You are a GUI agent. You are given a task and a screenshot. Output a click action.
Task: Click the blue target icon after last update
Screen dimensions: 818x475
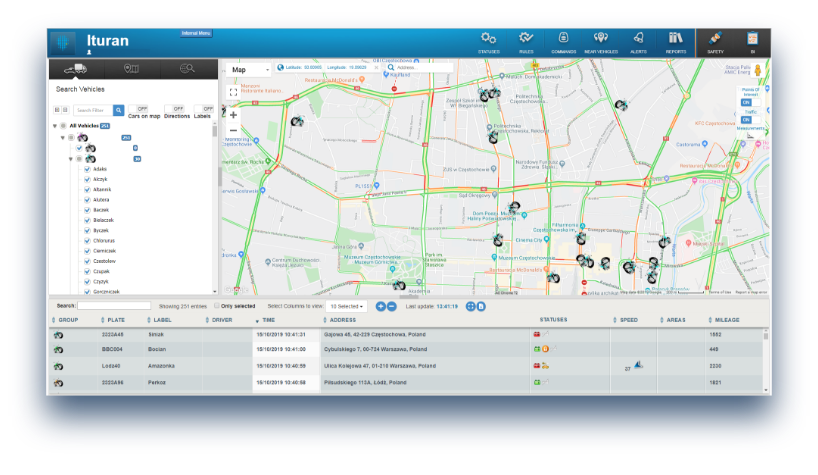point(470,307)
